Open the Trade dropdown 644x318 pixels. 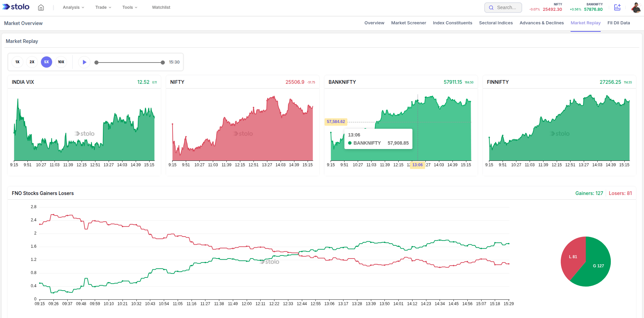pos(103,7)
